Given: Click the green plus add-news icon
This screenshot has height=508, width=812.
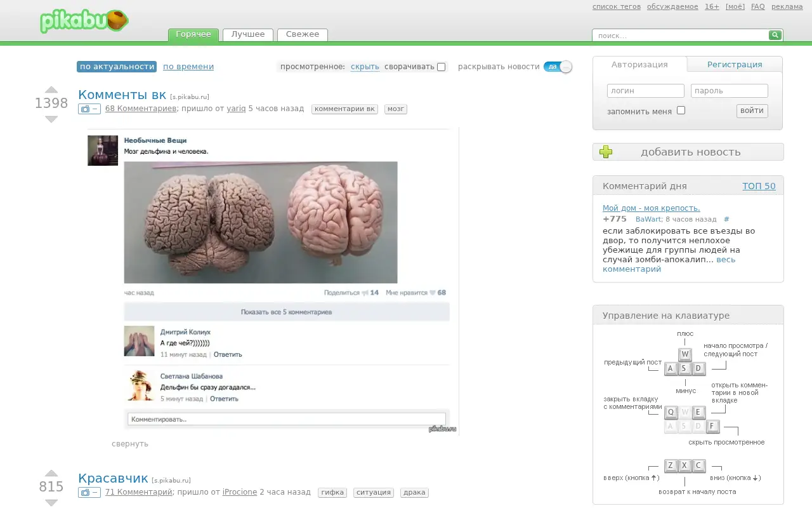Looking at the screenshot, I should [606, 152].
